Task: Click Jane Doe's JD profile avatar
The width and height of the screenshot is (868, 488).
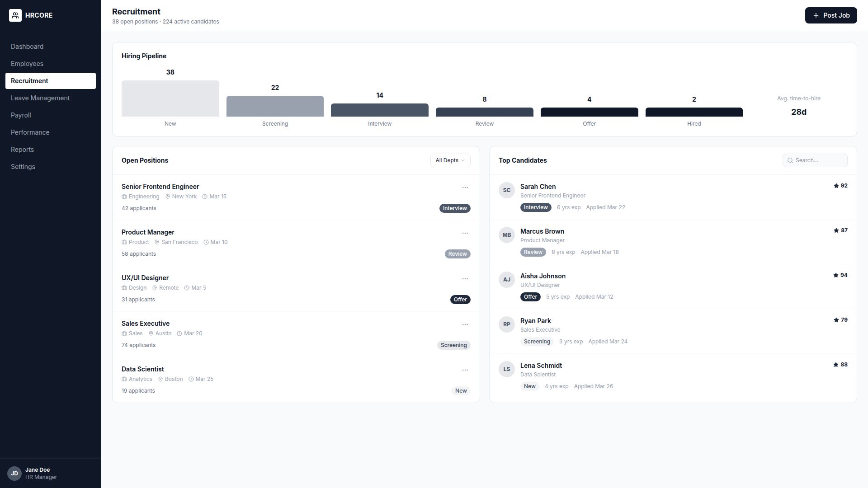Action: tap(14, 474)
